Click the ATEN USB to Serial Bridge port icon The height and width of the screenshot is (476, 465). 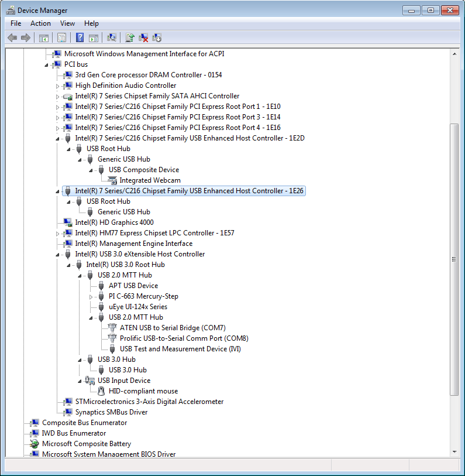coord(112,328)
